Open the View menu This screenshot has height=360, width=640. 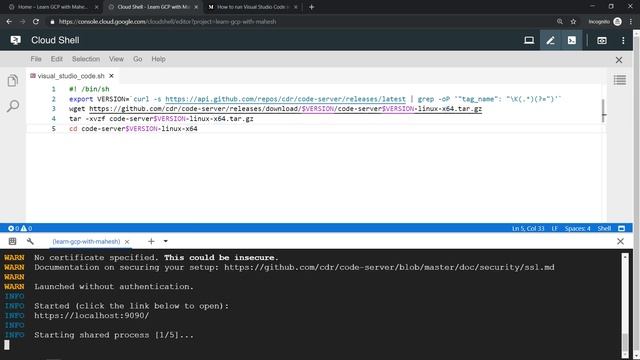[116, 59]
